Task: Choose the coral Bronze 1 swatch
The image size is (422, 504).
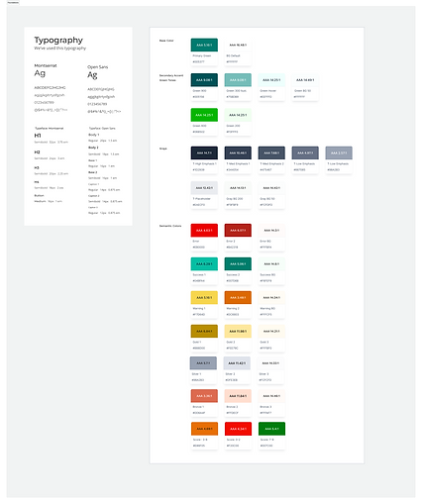Action: (x=204, y=396)
